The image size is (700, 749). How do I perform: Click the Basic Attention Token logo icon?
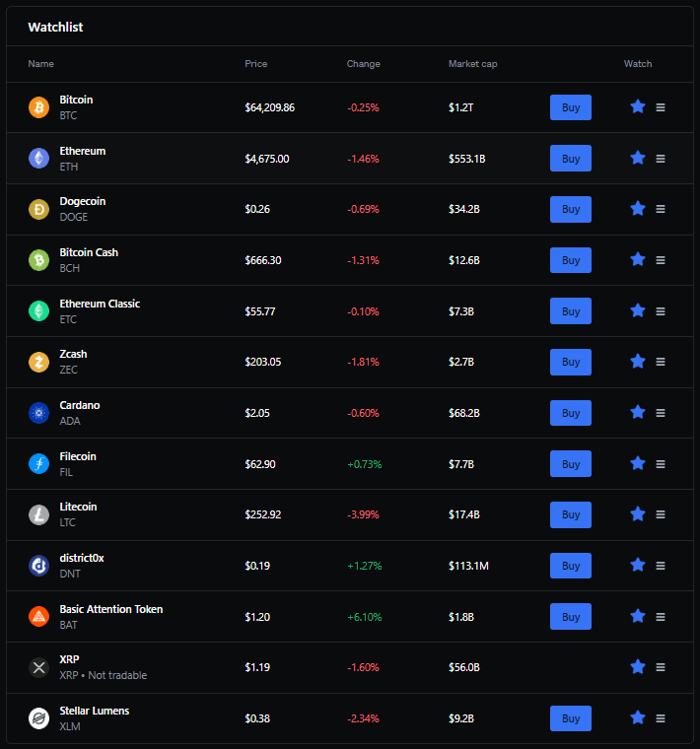(x=38, y=617)
